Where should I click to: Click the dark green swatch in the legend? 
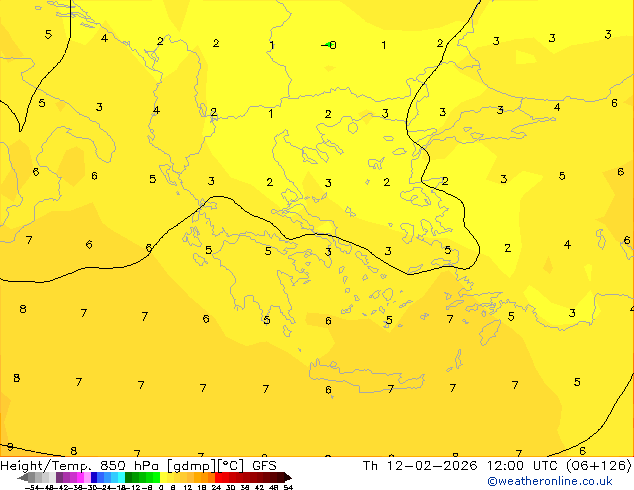point(129,477)
